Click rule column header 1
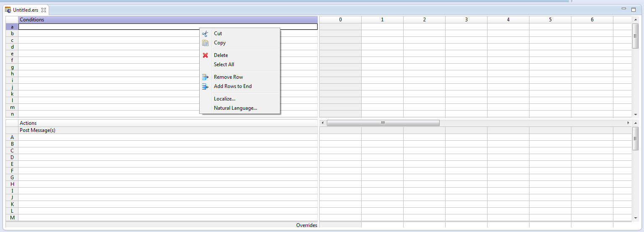This screenshot has width=644, height=232. (382, 20)
